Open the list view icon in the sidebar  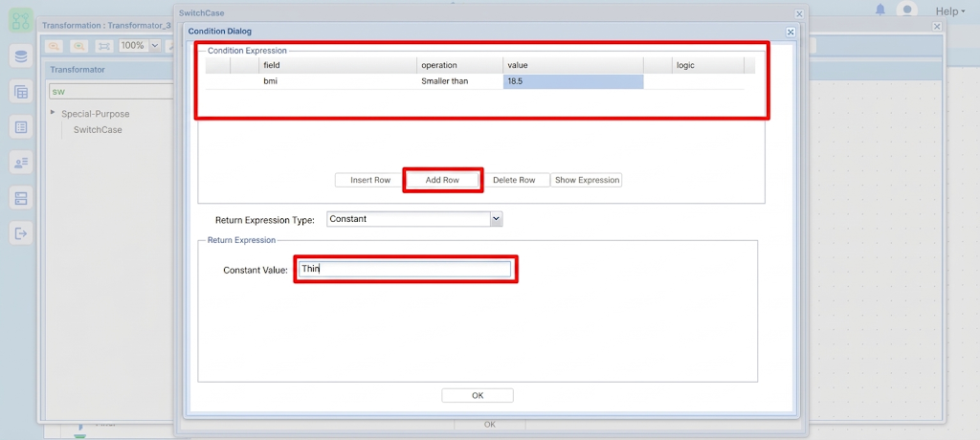coord(21,127)
